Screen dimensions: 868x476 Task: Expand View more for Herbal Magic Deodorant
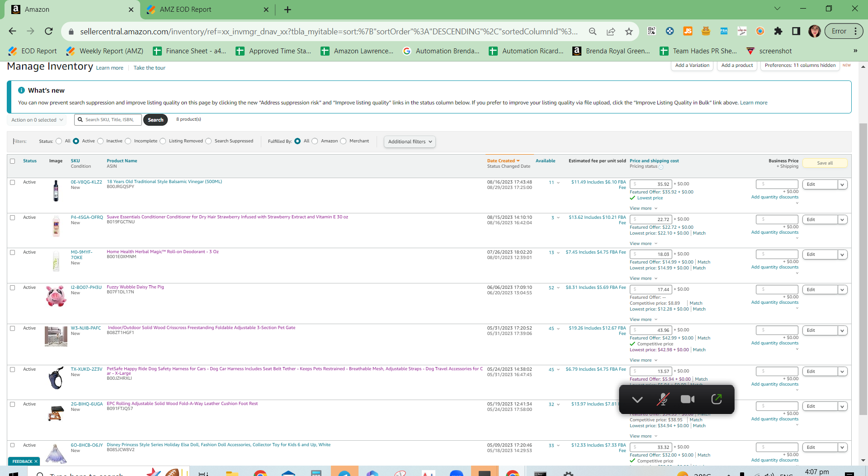tap(644, 278)
